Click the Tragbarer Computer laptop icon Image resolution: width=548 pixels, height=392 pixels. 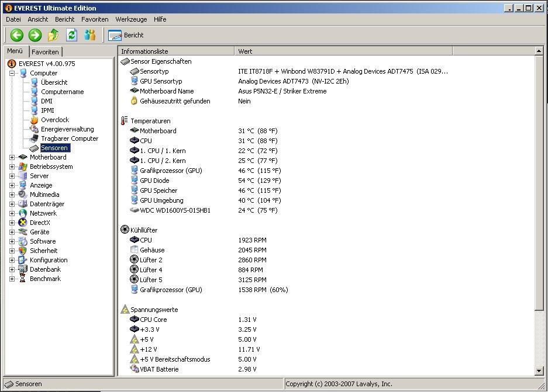point(35,138)
